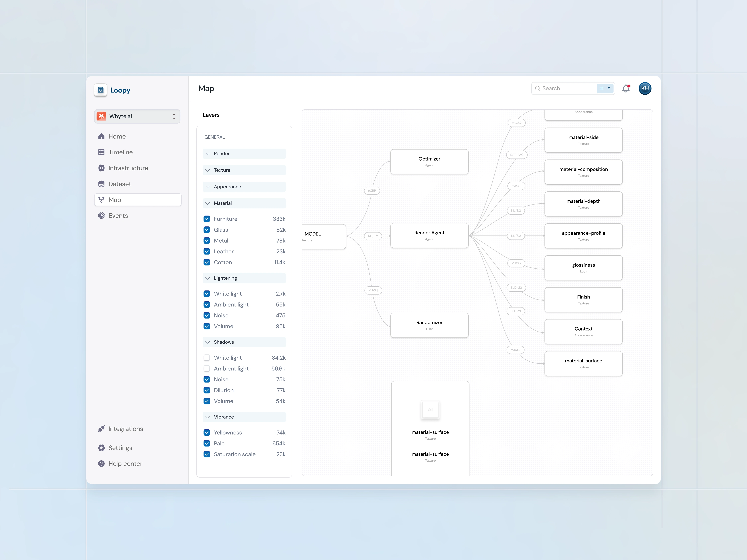Viewport: 747px width, 560px height.
Task: Click the Infrastructure chip icon
Action: (101, 168)
